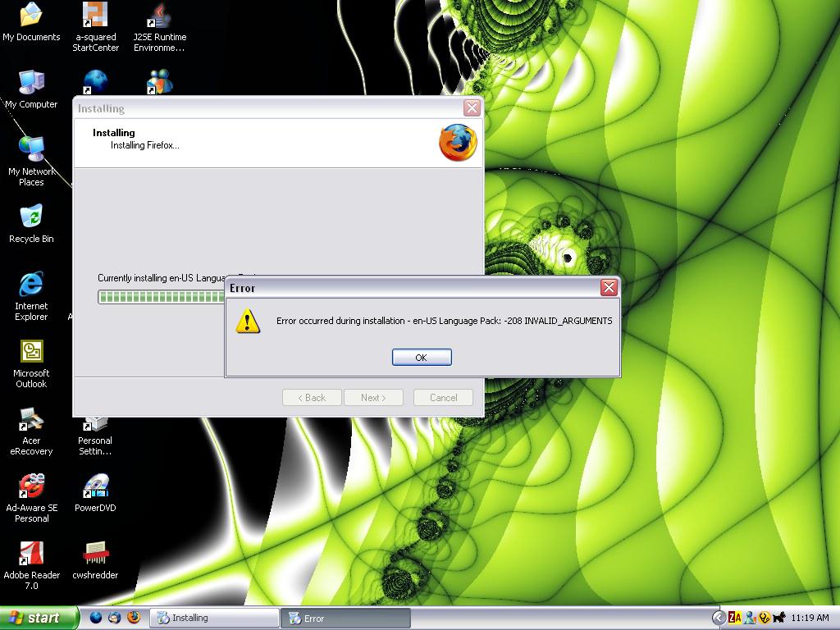Select the a-squared StartCenter desktop shortcut
The image size is (840, 630).
coord(95,27)
